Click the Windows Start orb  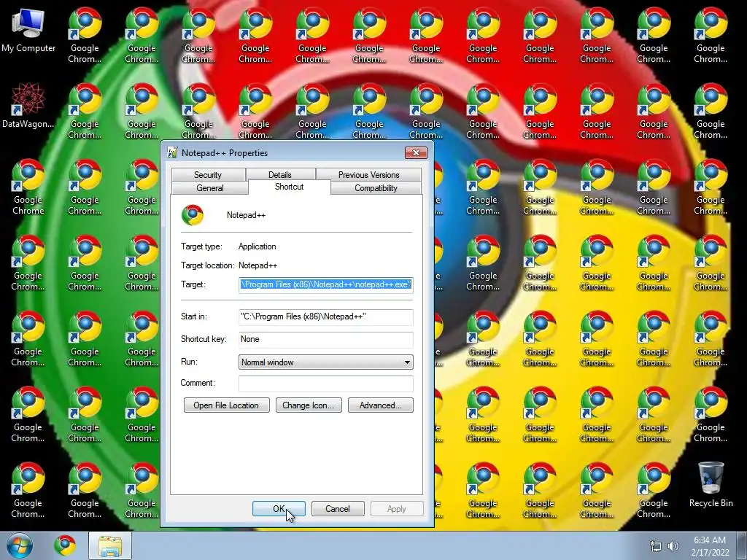(x=20, y=545)
